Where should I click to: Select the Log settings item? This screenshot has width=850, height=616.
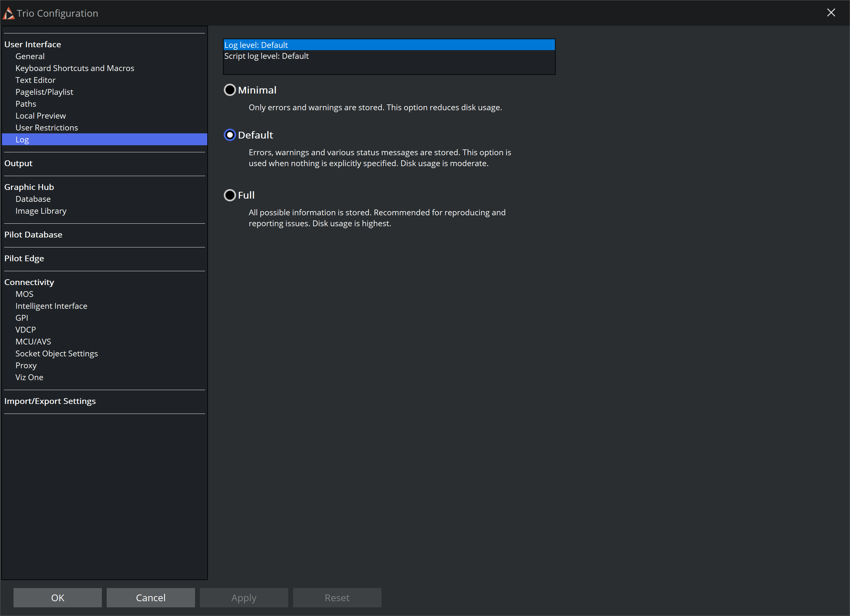coord(104,139)
